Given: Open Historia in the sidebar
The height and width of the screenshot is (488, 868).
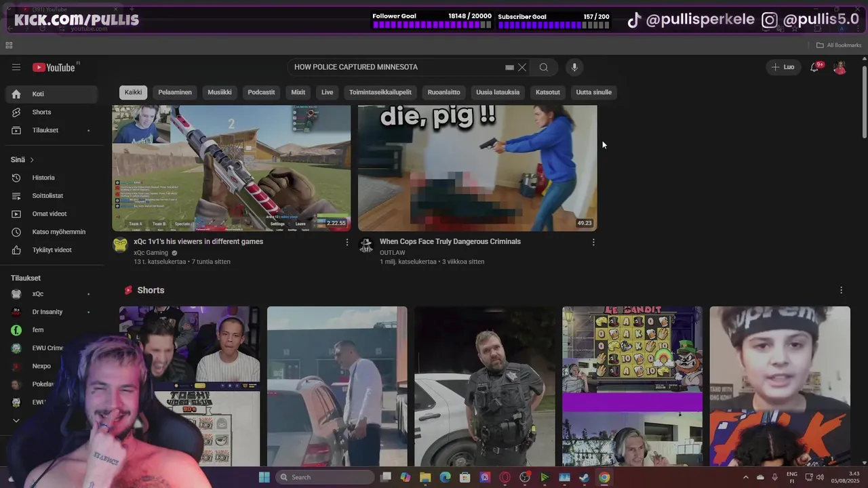Looking at the screenshot, I should (52, 178).
